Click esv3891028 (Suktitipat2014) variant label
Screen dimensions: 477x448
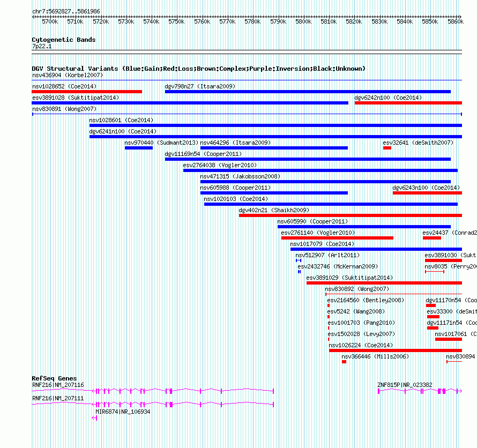tap(76, 98)
